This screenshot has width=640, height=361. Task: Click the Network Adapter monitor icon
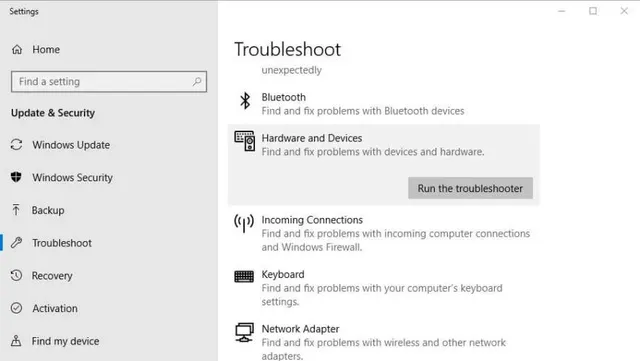point(244,332)
